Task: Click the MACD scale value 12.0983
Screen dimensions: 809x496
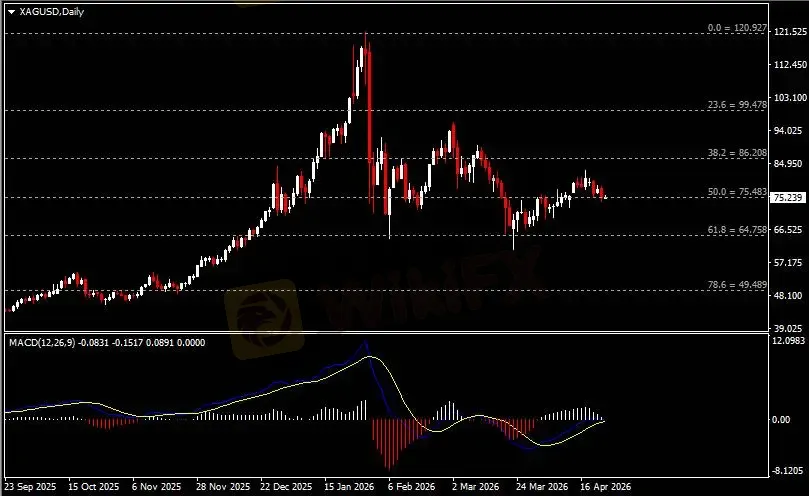Action: pos(789,341)
